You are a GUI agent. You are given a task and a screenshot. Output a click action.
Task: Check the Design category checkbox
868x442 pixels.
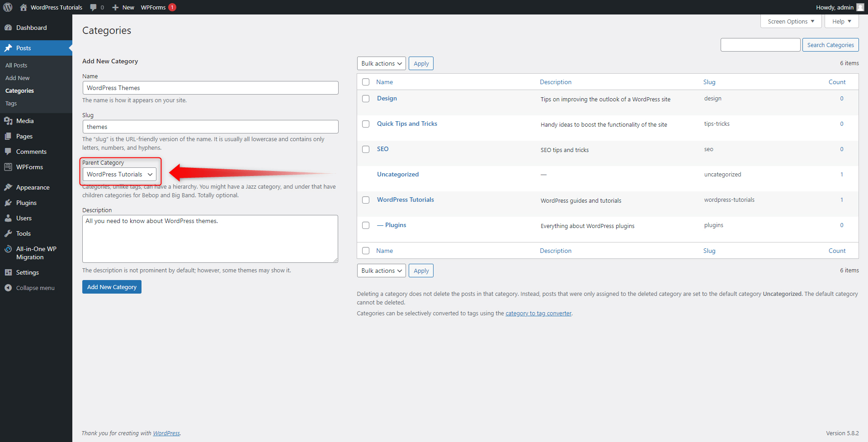click(x=366, y=99)
